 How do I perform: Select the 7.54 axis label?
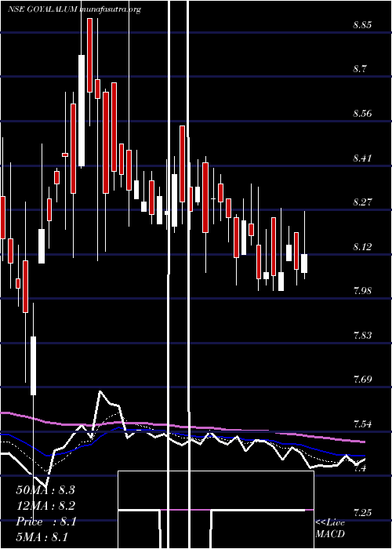[362, 424]
